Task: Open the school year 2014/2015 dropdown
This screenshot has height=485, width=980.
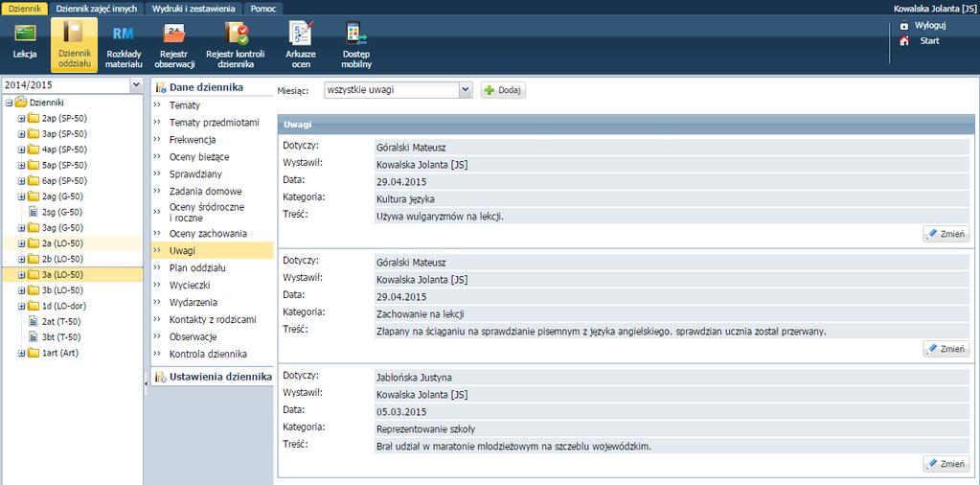Action: click(136, 85)
